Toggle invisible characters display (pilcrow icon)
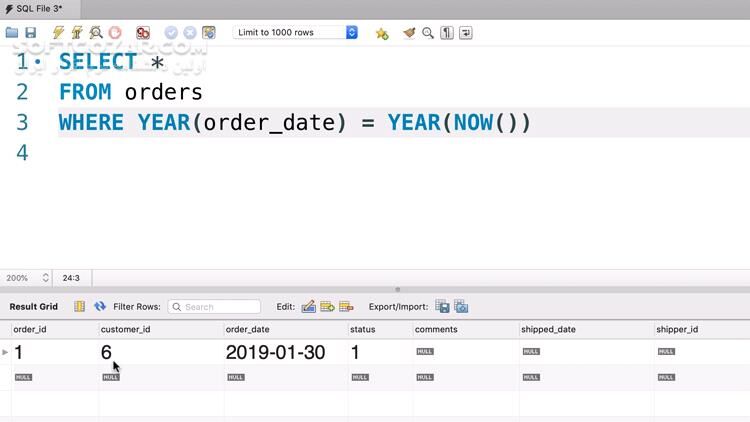This screenshot has height=422, width=750. point(447,33)
